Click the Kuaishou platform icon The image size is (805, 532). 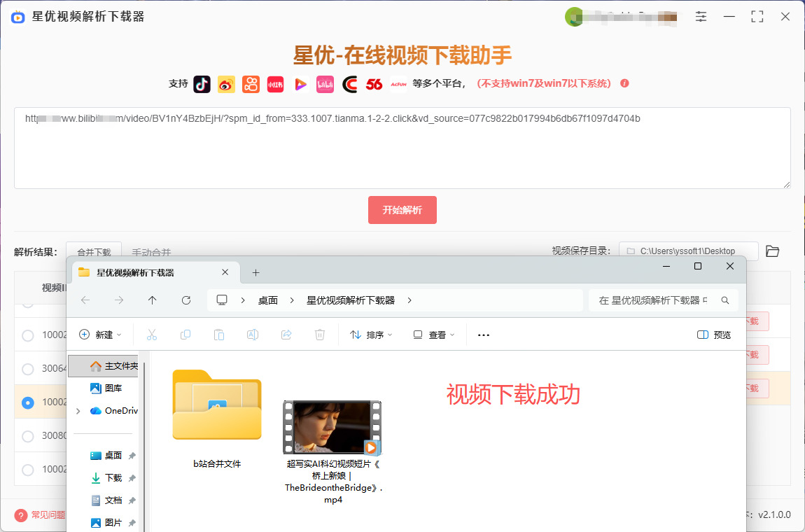tap(251, 84)
